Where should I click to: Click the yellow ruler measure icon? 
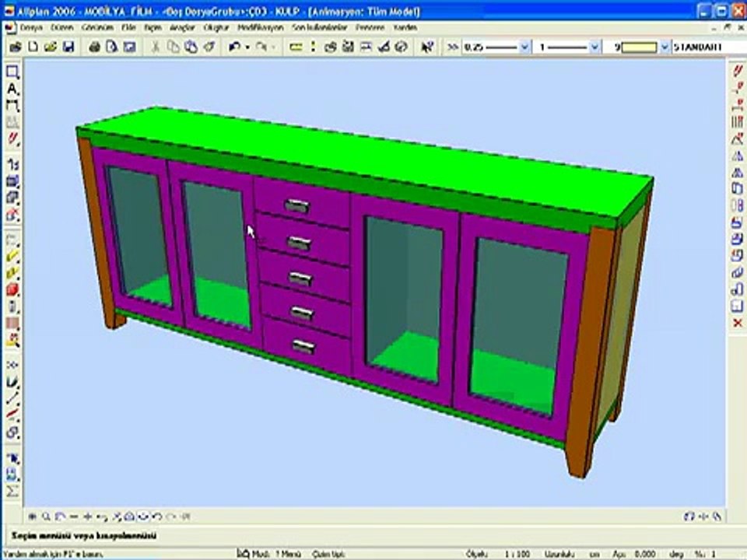pyautogui.click(x=296, y=47)
